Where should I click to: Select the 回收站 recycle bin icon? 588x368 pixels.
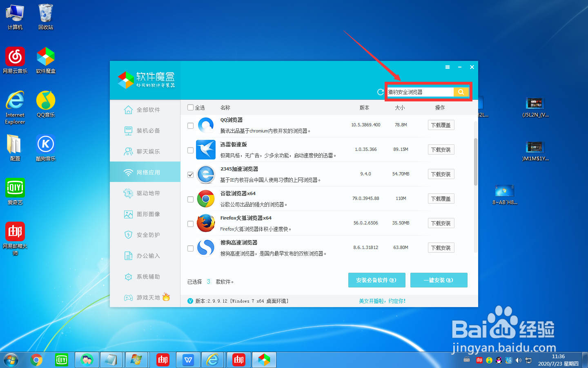click(46, 17)
